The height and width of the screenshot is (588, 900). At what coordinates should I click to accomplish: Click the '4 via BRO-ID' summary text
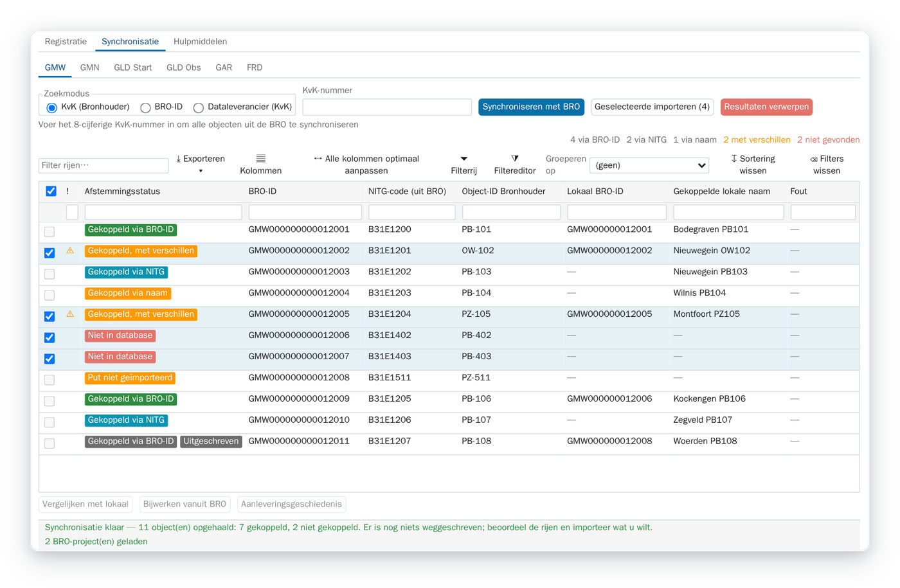click(595, 139)
